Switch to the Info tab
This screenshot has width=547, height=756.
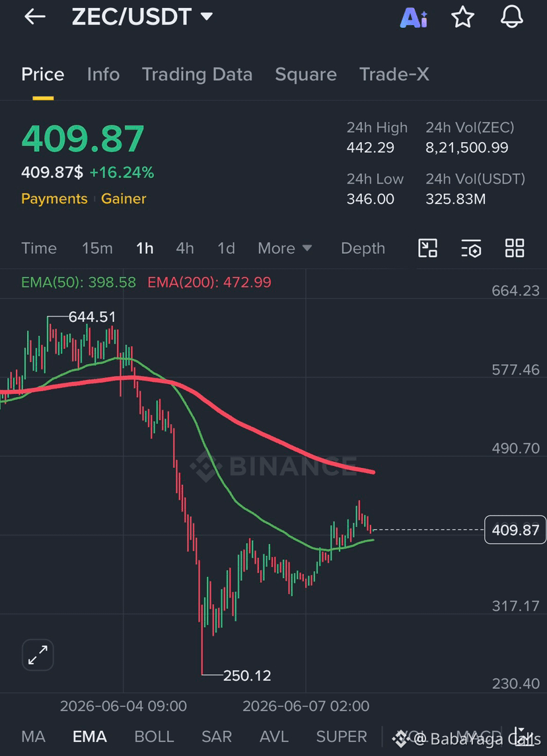pyautogui.click(x=103, y=75)
